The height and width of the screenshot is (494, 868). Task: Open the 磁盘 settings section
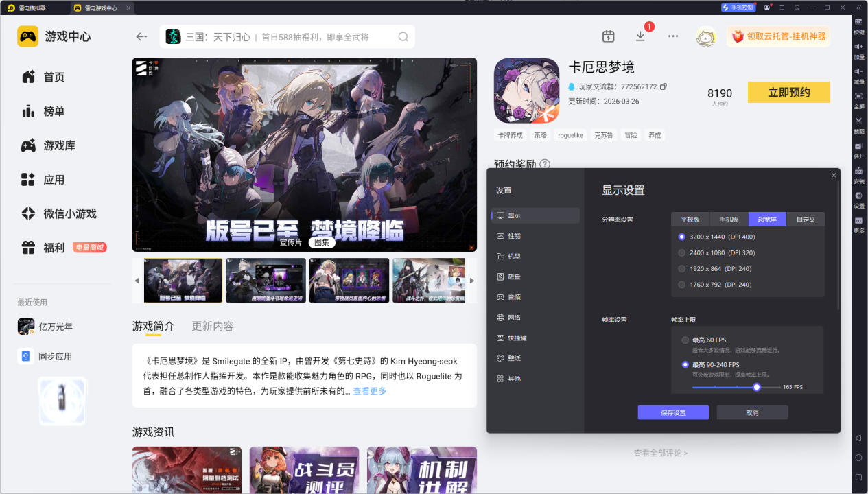(536, 277)
